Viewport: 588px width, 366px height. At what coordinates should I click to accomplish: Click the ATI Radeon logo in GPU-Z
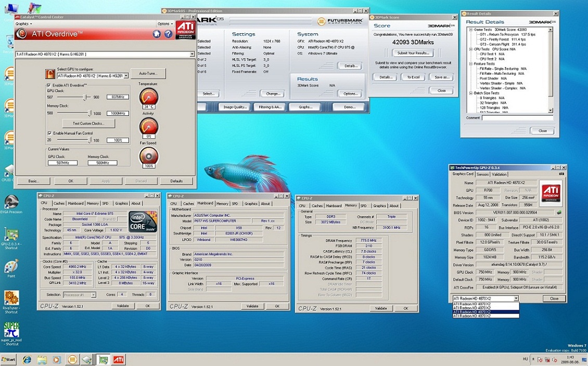tap(551, 193)
